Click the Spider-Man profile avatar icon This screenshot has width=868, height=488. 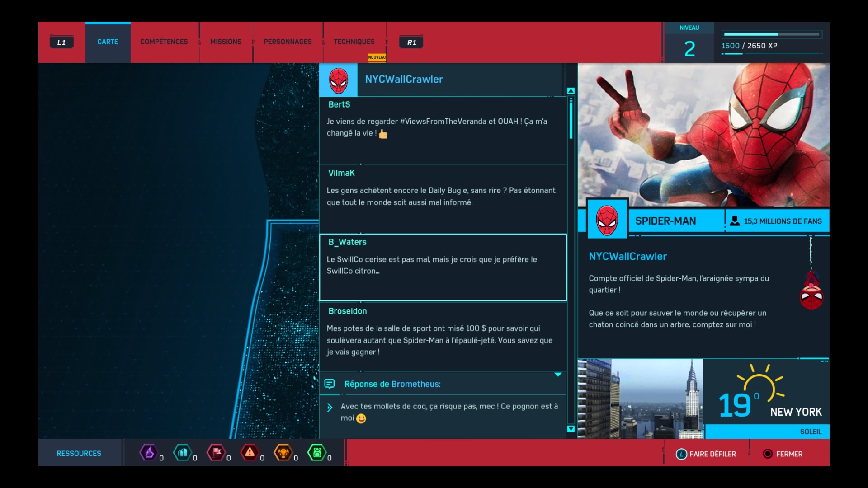[607, 220]
